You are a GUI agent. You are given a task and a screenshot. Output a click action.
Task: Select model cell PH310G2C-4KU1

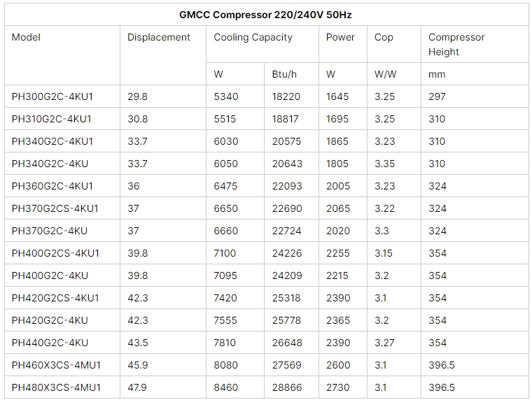tap(52, 119)
